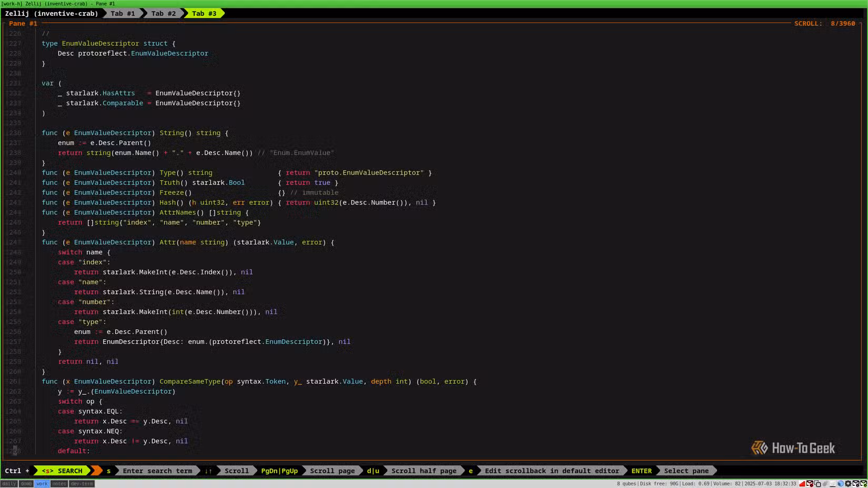Click the Zellij (inventive-crab) session name

pos(52,14)
